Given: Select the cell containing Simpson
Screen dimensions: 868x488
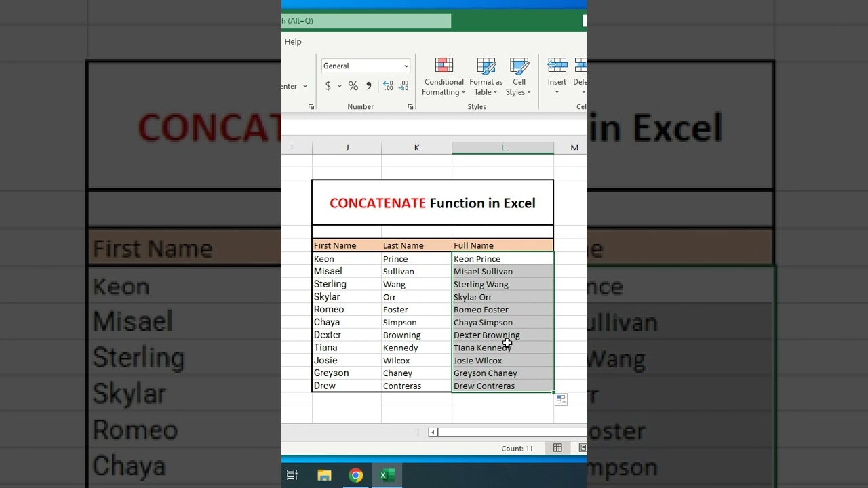Looking at the screenshot, I should coord(416,323).
